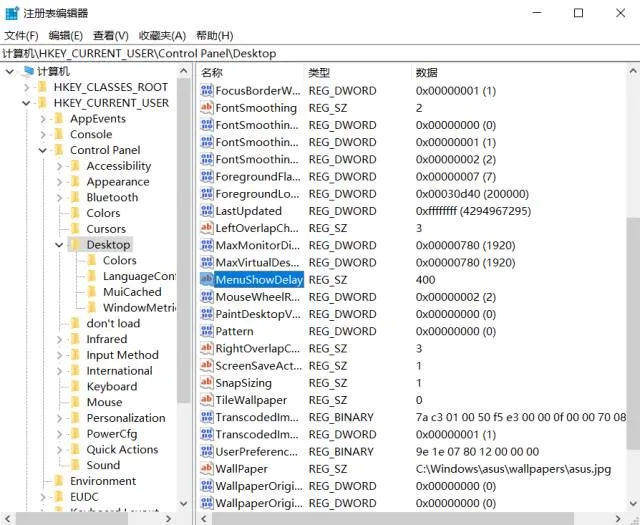This screenshot has height=525, width=640.
Task: Select the Cursors key
Action: (x=106, y=229)
